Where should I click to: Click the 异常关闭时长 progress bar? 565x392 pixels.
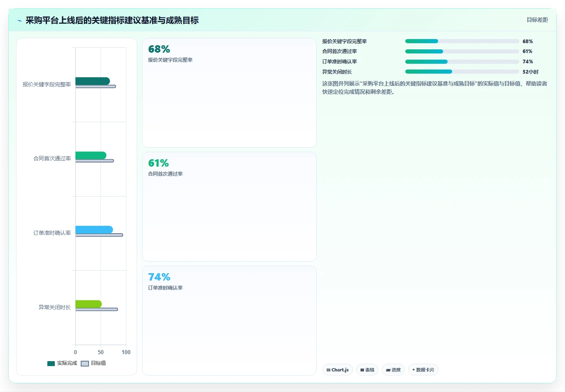pos(462,72)
